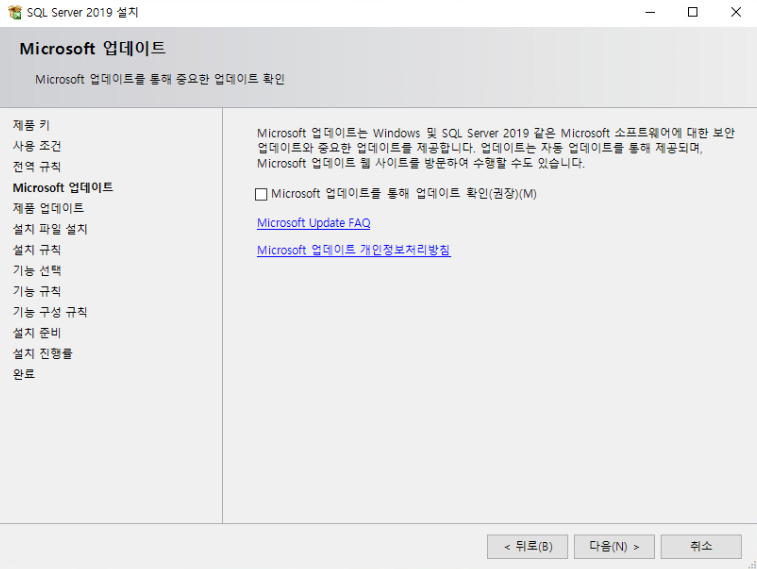
Task: Select 설치 파일 설치 step in sidebar
Action: [50, 229]
